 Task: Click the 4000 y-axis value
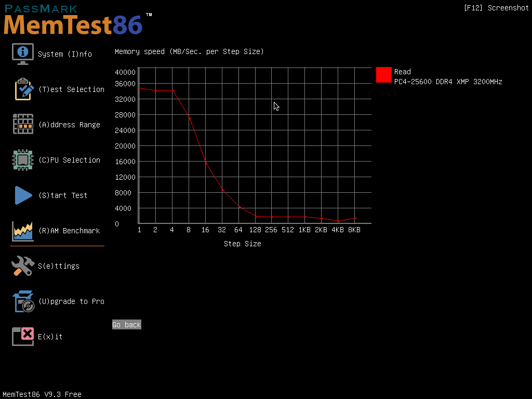123,208
